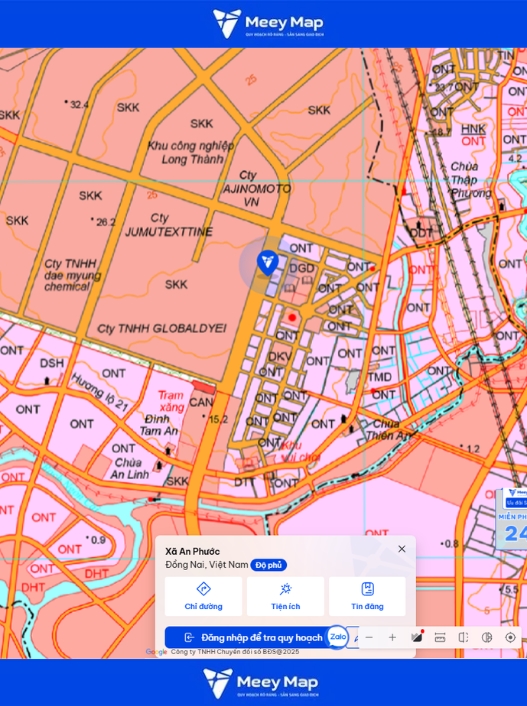
Task: Click the Khu vui chơi label
Action: (x=300, y=451)
